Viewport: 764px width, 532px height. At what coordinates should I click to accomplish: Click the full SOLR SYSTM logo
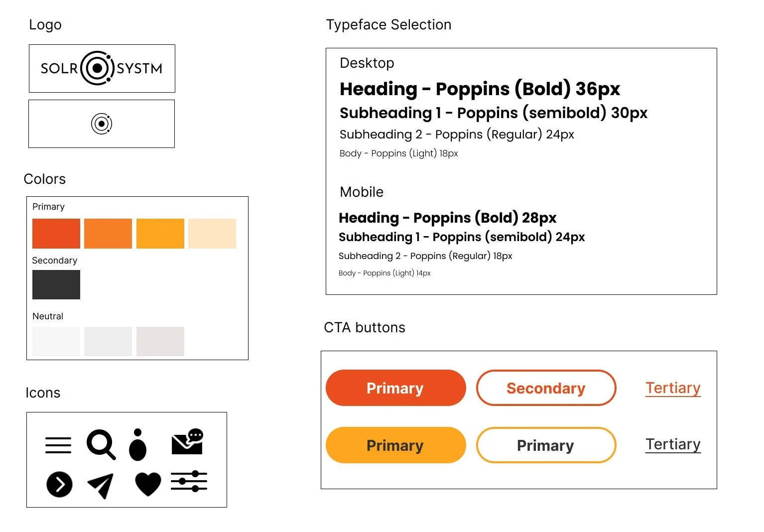coord(102,68)
